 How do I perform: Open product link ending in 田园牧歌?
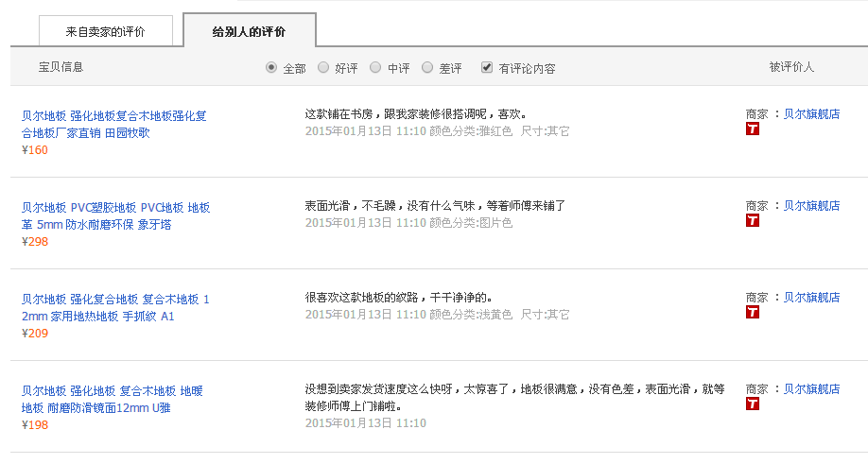click(x=113, y=125)
